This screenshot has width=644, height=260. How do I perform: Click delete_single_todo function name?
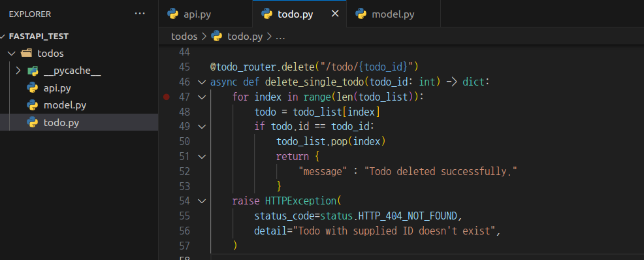(315, 82)
